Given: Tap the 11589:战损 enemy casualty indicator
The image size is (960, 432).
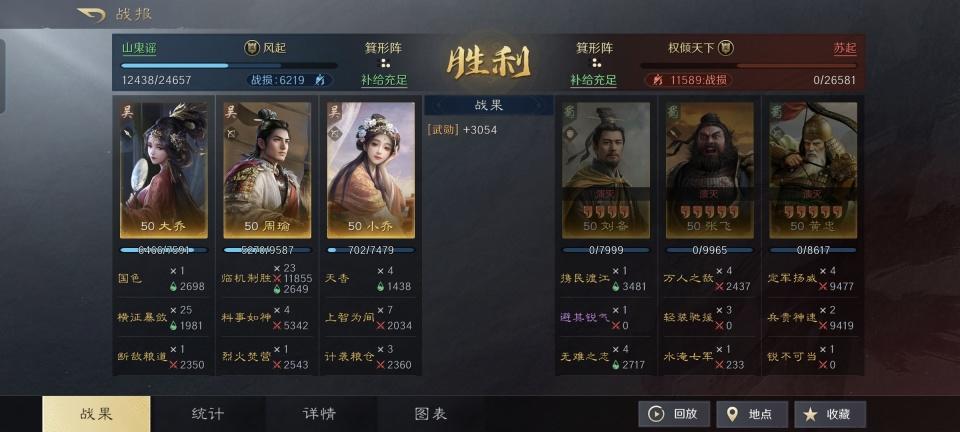Looking at the screenshot, I should (688, 80).
